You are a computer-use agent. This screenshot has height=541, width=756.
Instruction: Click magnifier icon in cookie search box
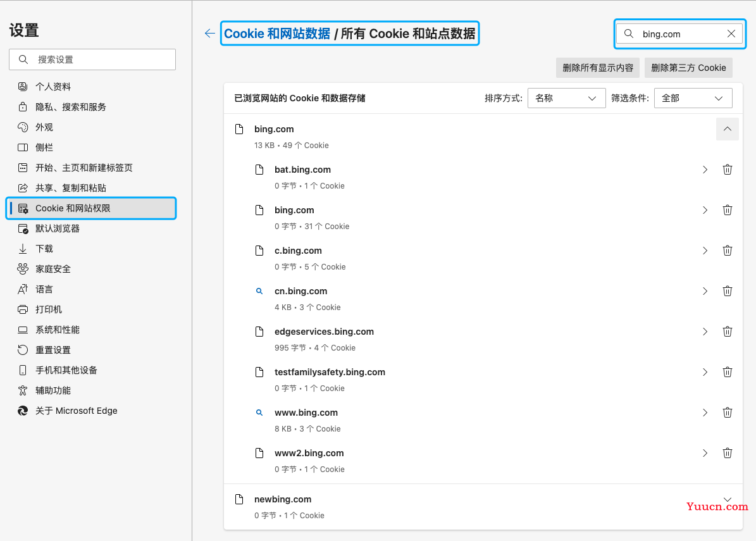629,34
